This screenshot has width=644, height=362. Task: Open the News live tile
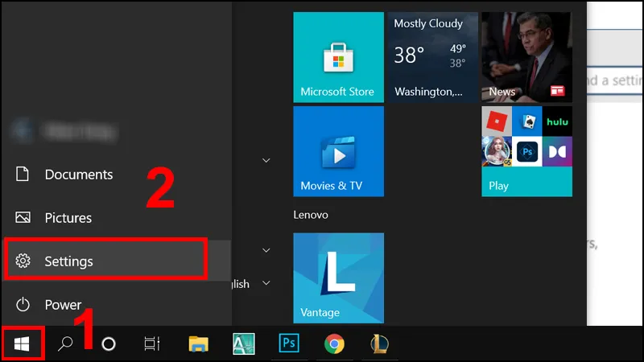tap(526, 57)
